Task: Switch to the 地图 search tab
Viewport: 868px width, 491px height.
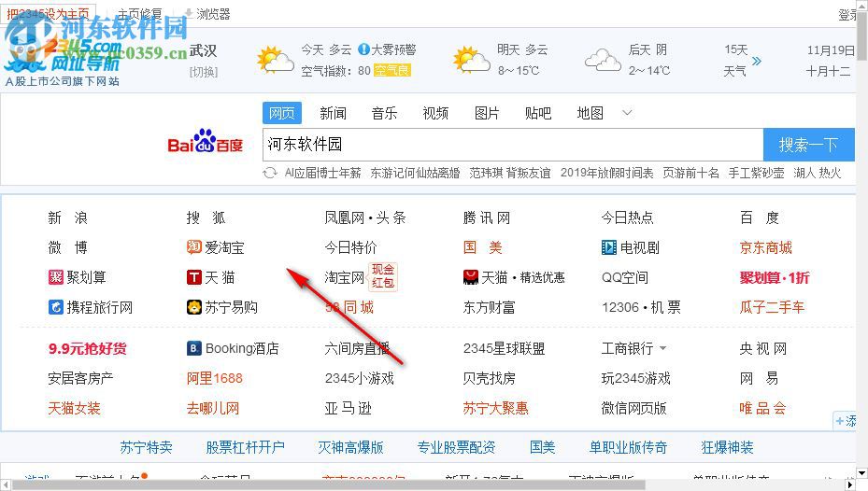Action: tap(591, 113)
